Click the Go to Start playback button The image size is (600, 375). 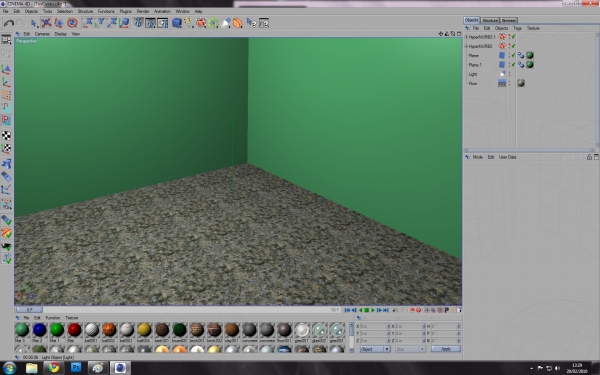tap(347, 310)
